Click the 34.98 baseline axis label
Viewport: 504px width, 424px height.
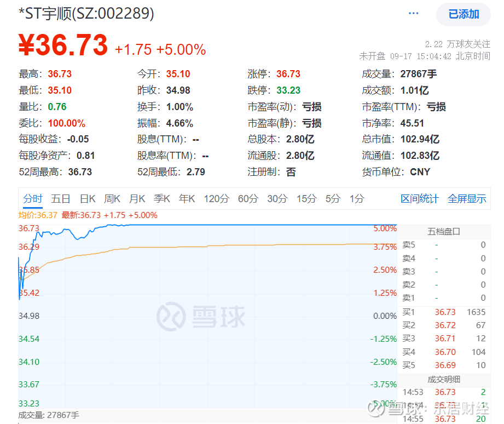click(29, 316)
